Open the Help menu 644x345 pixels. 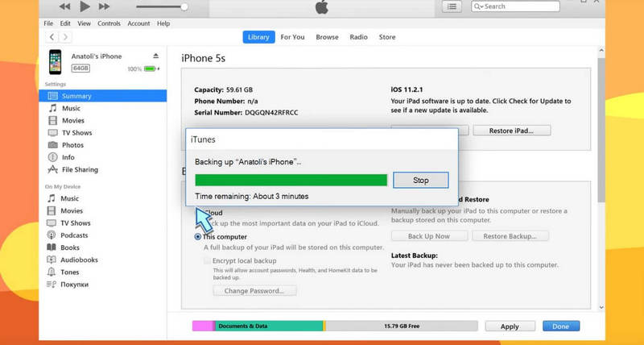point(163,23)
